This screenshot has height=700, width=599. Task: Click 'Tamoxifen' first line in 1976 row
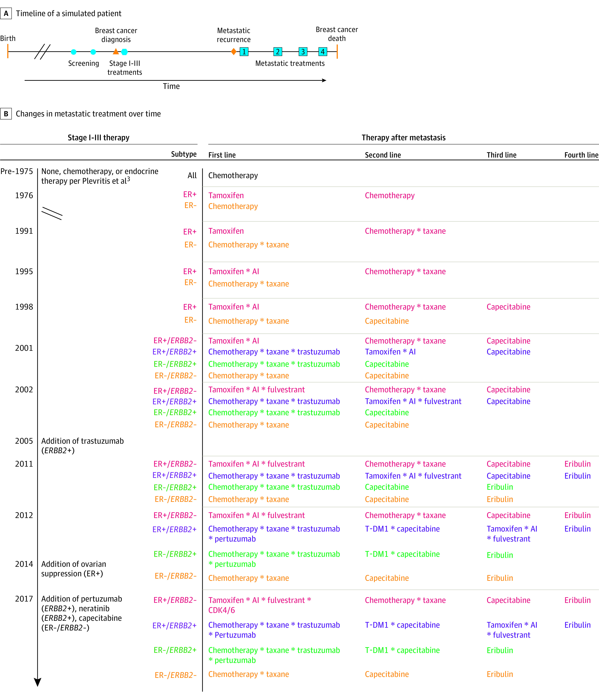click(x=226, y=196)
